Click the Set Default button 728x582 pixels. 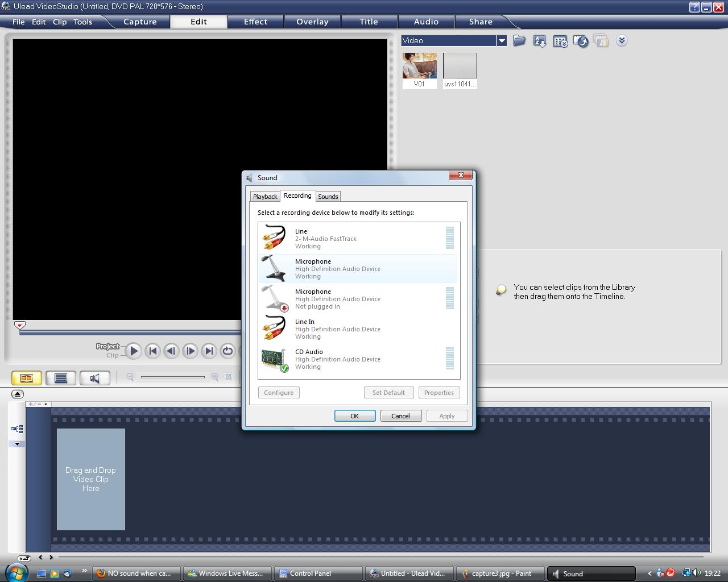388,393
